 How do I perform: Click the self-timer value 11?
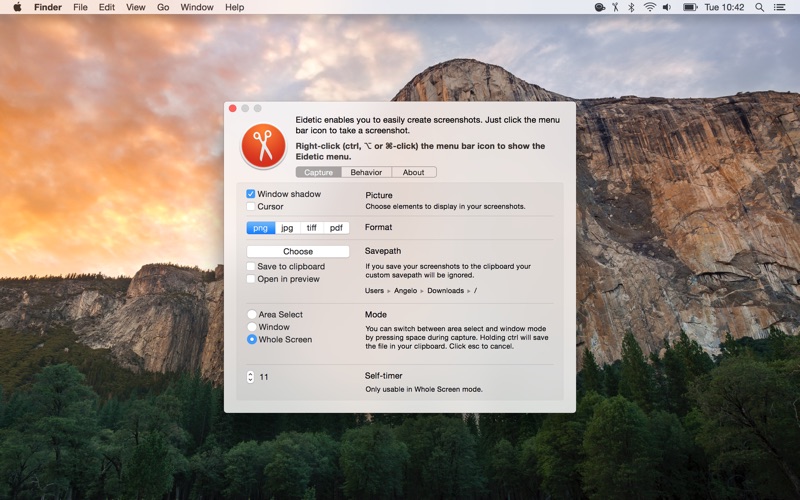264,377
